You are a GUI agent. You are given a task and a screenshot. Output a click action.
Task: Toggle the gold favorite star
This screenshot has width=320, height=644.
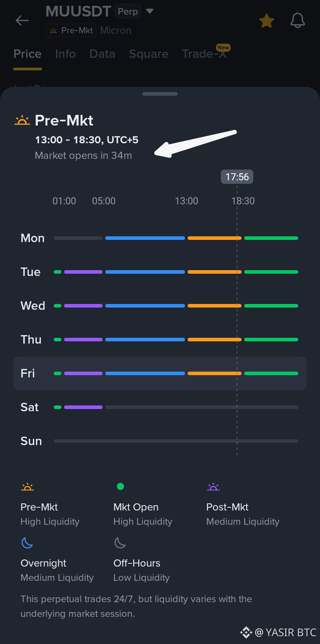coord(267,20)
